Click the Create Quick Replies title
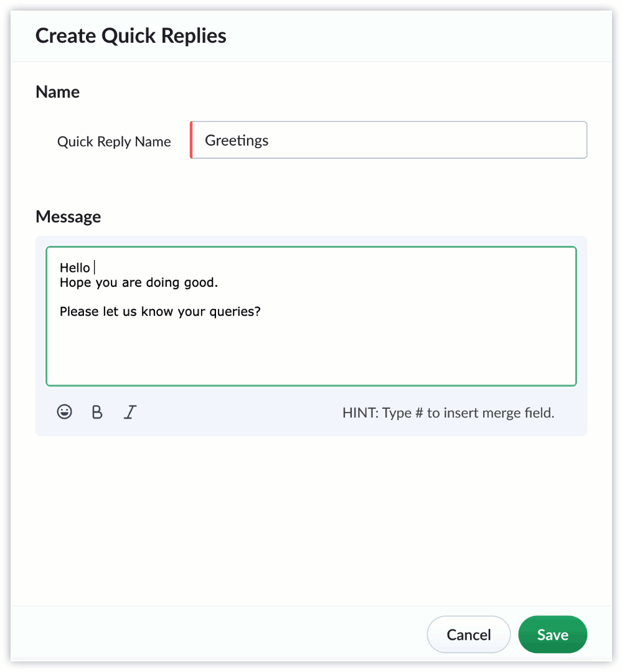 click(131, 35)
